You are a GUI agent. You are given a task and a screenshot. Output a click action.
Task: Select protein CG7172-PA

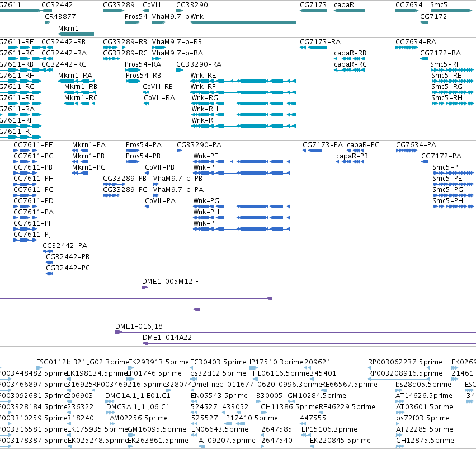441,156
